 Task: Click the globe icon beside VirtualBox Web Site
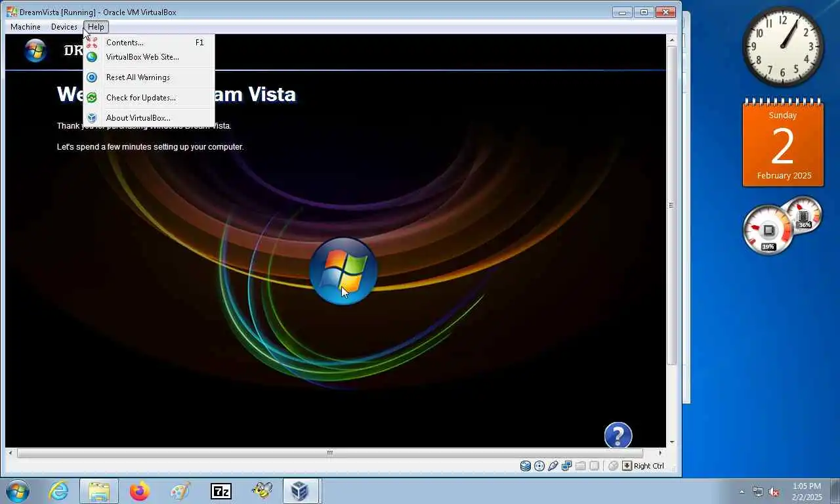pos(92,57)
